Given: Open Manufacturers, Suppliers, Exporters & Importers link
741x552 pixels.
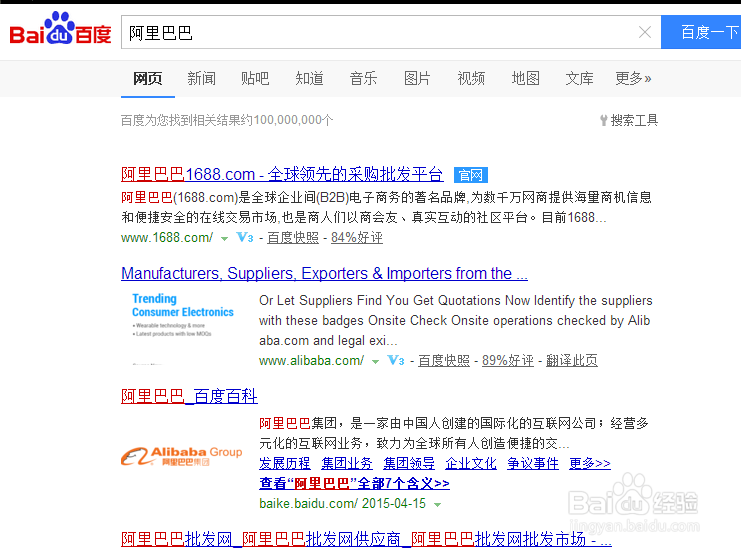Looking at the screenshot, I should (x=324, y=274).
